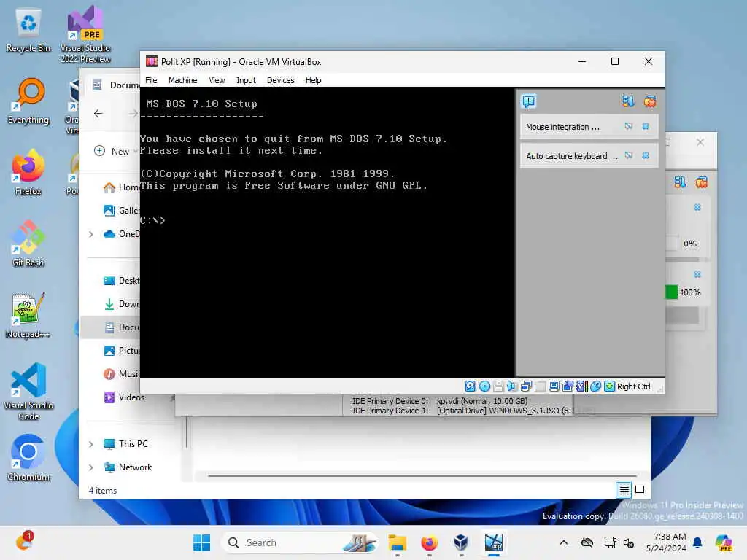Expand the This PC node
This screenshot has width=747, height=560.
click(91, 444)
